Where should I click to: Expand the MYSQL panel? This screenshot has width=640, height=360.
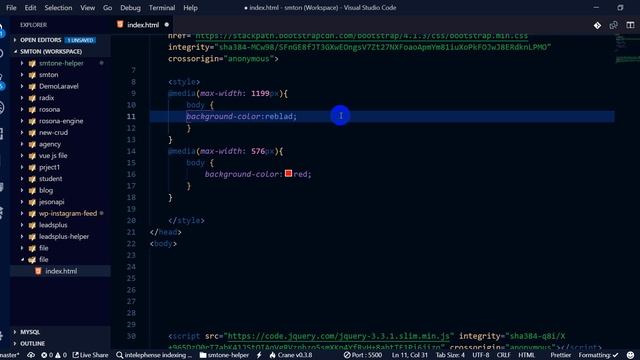coord(15,332)
